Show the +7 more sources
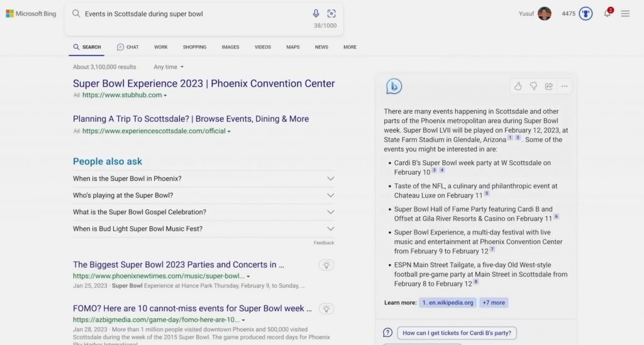Image resolution: width=644 pixels, height=345 pixels. (494, 303)
